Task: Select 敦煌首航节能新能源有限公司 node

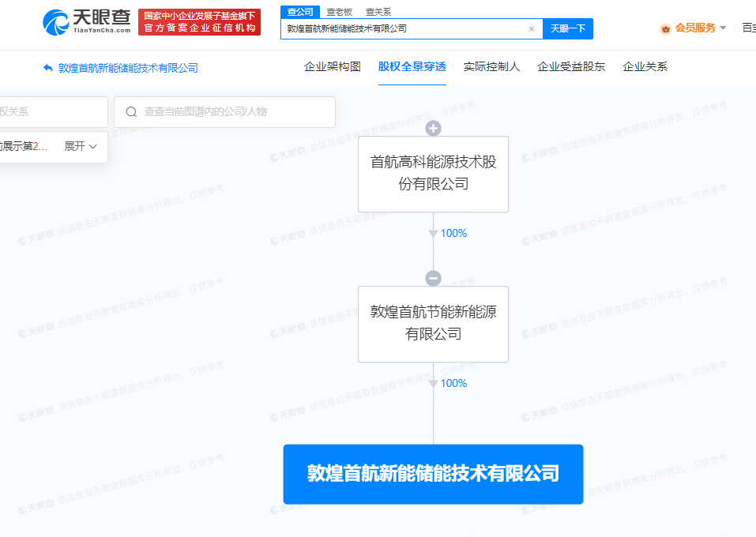Action: (433, 324)
